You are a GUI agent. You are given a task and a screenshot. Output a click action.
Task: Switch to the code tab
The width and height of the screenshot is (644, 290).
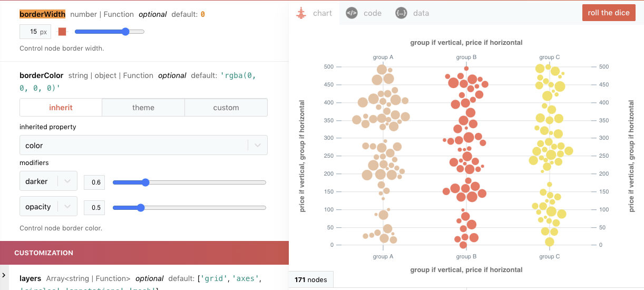(364, 13)
